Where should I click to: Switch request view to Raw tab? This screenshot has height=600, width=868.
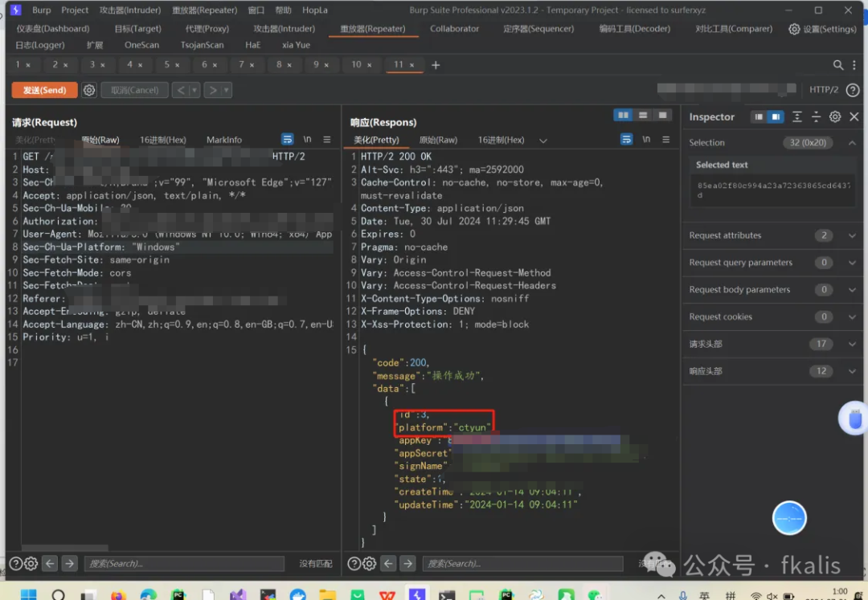tap(100, 140)
